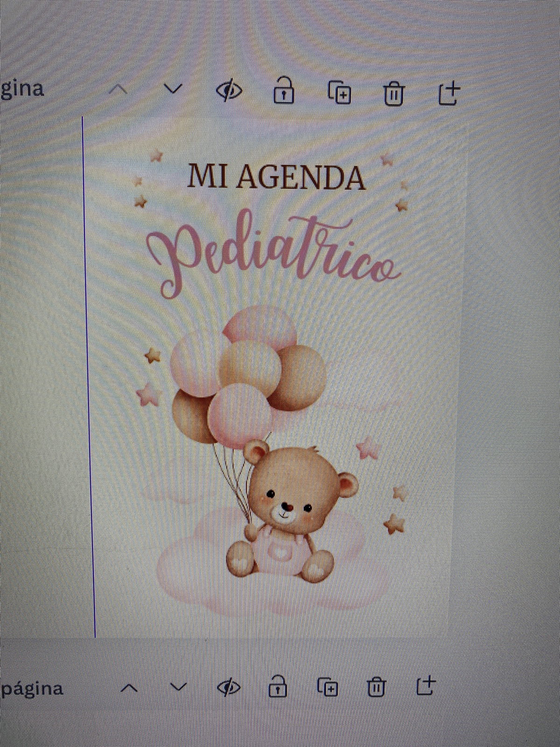
Task: Move the Mi Agenda cover page up
Action: pos(119,89)
